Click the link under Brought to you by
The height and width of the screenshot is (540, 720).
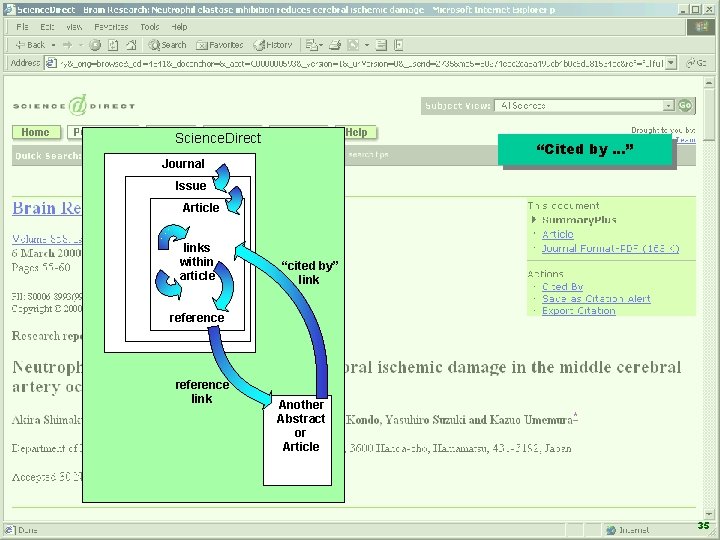tap(686, 140)
